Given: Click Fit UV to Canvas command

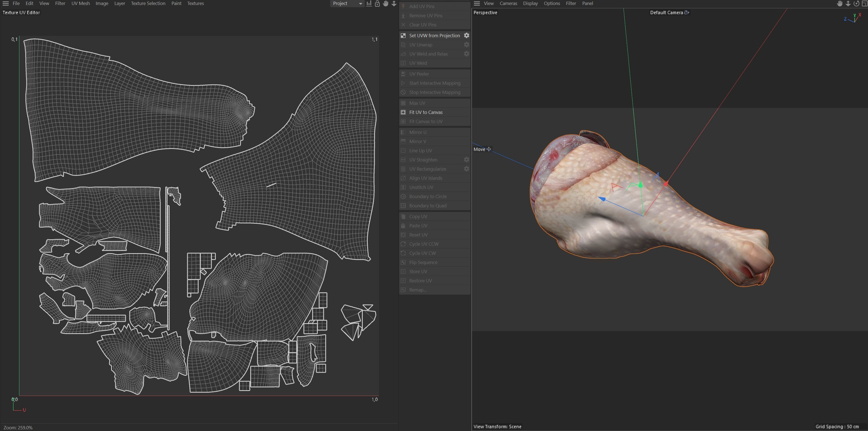Looking at the screenshot, I should point(426,112).
